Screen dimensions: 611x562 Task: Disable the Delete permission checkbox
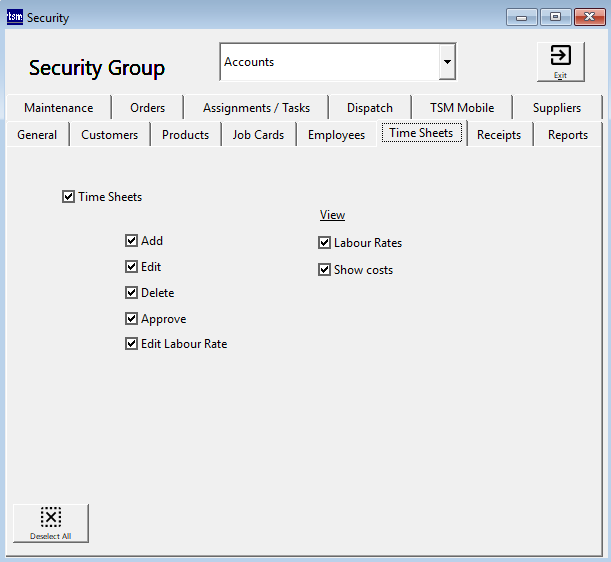(132, 293)
